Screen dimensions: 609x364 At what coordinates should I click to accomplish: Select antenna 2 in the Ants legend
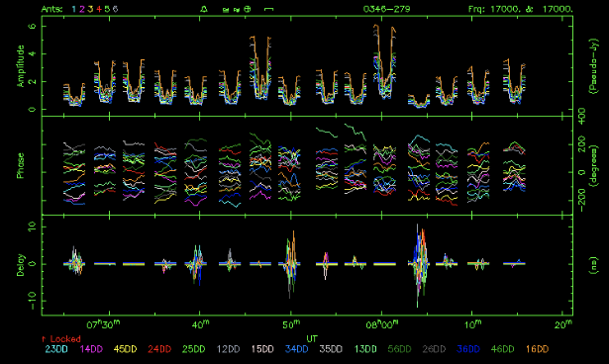[x=82, y=9]
